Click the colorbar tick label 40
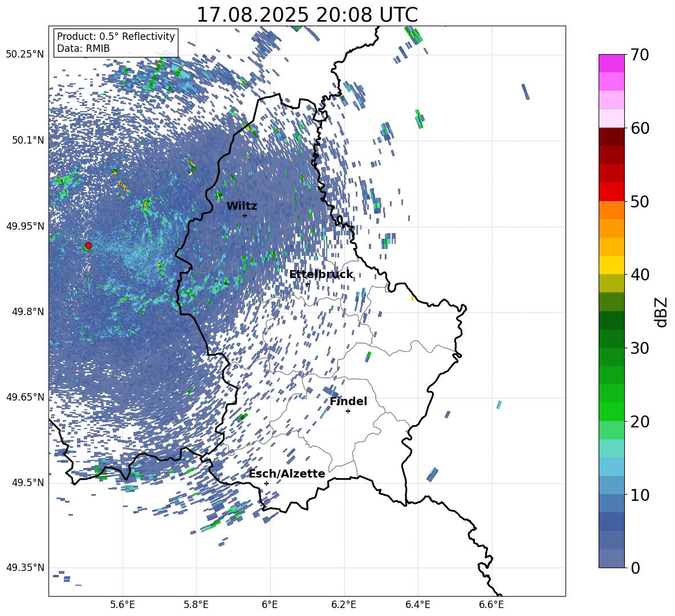 [x=639, y=275]
